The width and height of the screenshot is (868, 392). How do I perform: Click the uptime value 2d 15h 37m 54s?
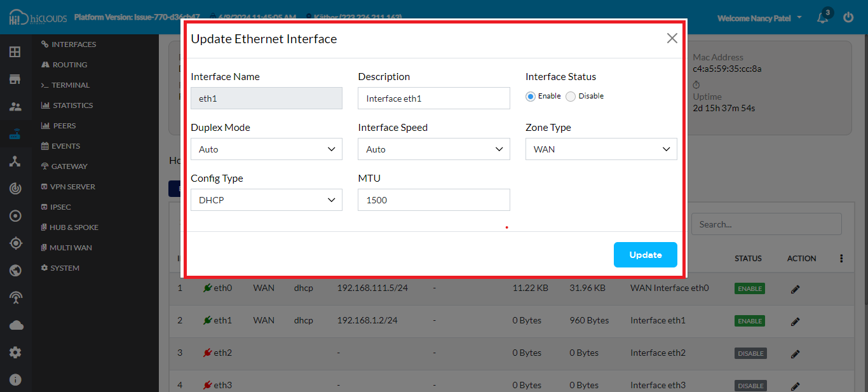click(724, 108)
